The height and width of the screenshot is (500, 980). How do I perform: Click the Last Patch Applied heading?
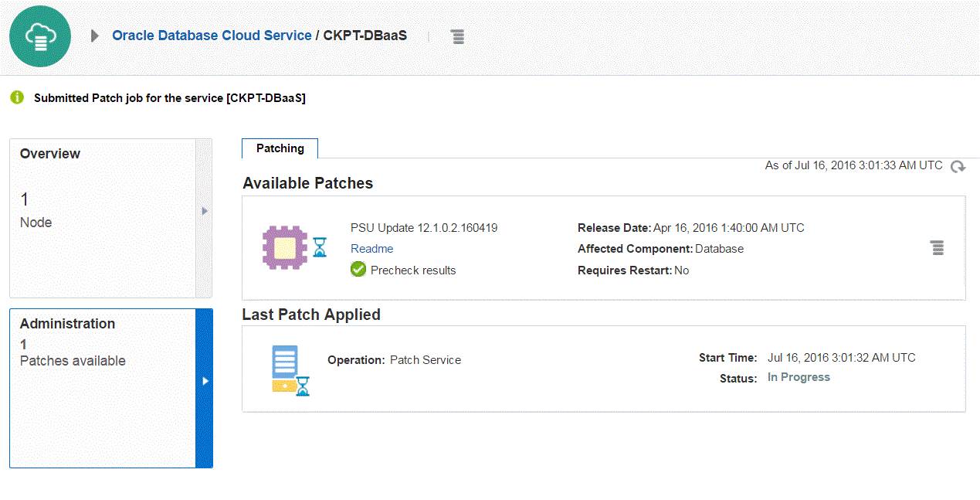(x=311, y=315)
